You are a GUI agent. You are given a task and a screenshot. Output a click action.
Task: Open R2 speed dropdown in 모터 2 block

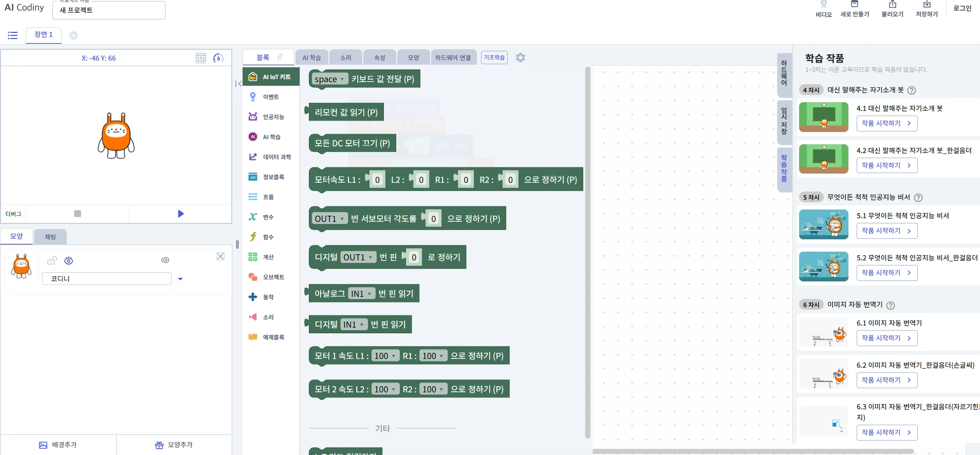click(433, 389)
